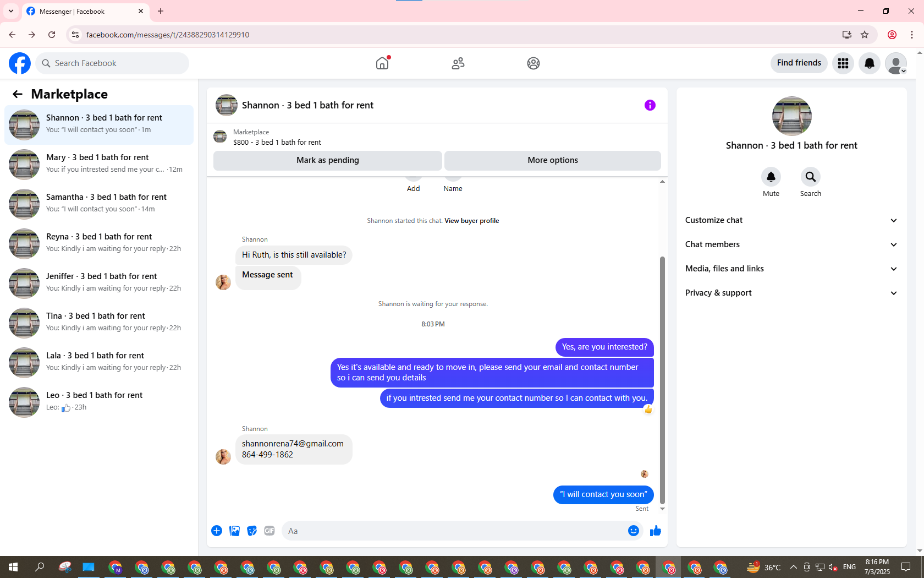Open the Samantha conversation in list

click(x=99, y=204)
